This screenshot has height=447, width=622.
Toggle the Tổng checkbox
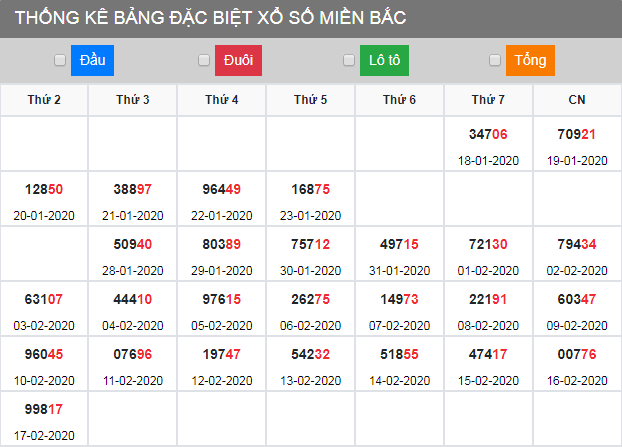(495, 61)
